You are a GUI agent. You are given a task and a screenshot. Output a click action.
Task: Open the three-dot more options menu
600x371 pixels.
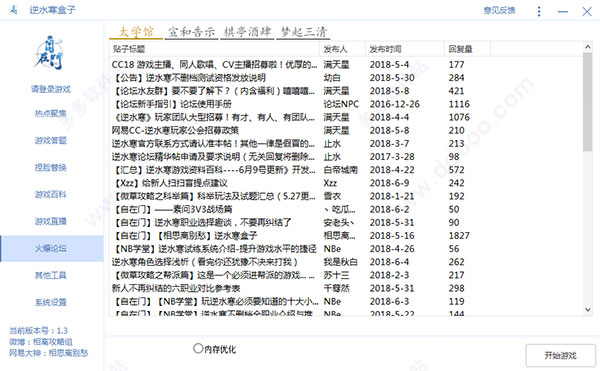coord(539,11)
